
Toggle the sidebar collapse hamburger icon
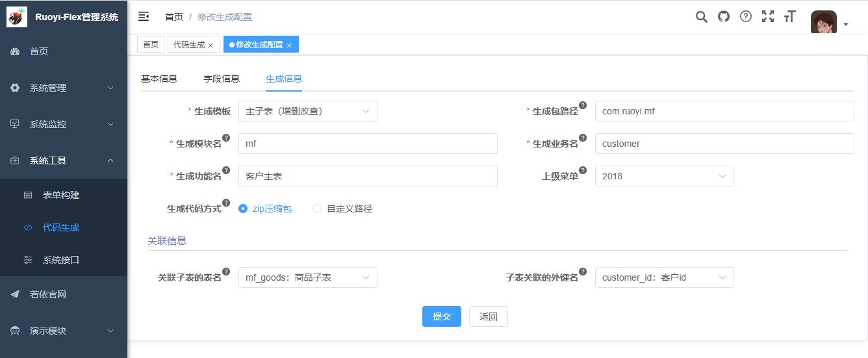pos(144,16)
